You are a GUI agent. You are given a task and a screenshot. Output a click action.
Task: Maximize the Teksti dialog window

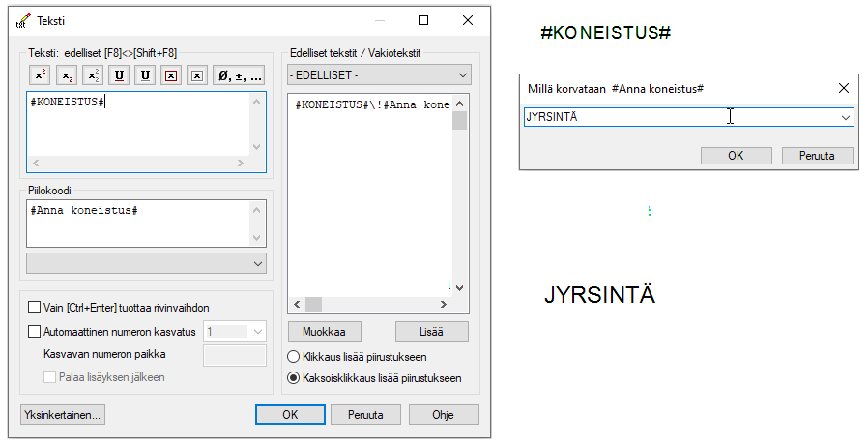click(423, 20)
